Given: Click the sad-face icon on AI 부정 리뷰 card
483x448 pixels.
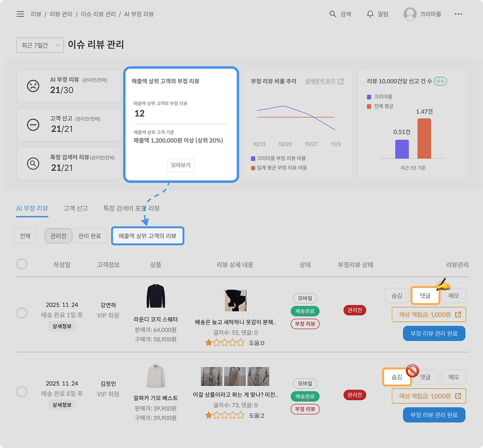Looking at the screenshot, I should pyautogui.click(x=33, y=86).
